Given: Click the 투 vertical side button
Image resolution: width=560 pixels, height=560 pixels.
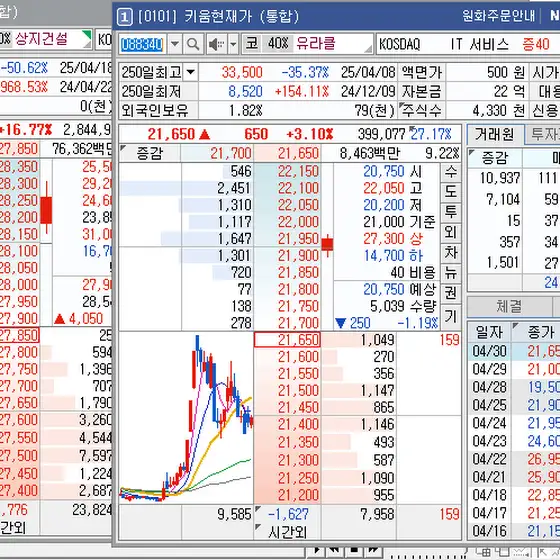Looking at the screenshot, I should click(451, 212).
